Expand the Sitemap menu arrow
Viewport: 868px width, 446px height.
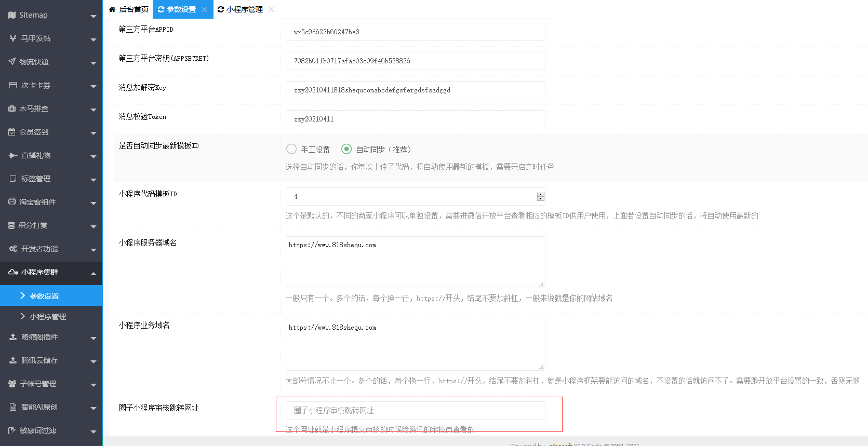tap(94, 16)
